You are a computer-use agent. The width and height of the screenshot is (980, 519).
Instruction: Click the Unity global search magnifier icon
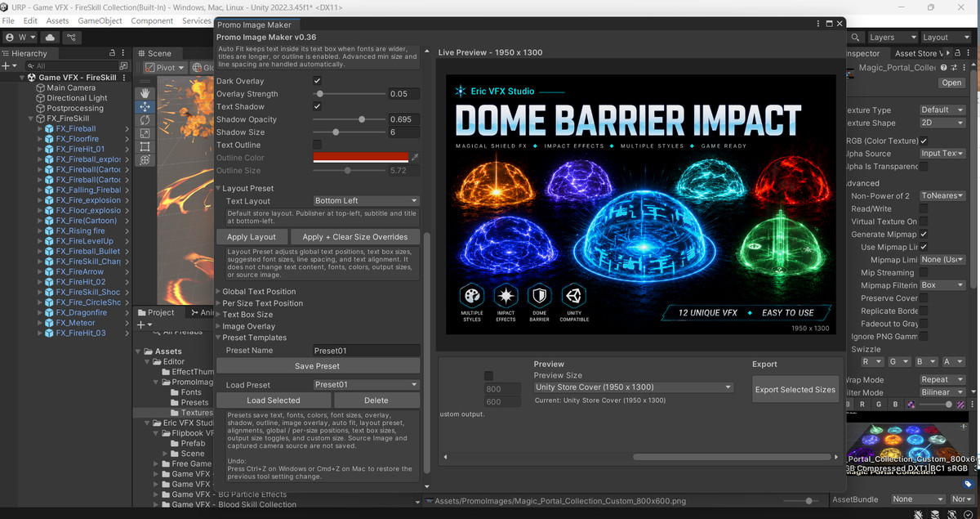point(854,37)
